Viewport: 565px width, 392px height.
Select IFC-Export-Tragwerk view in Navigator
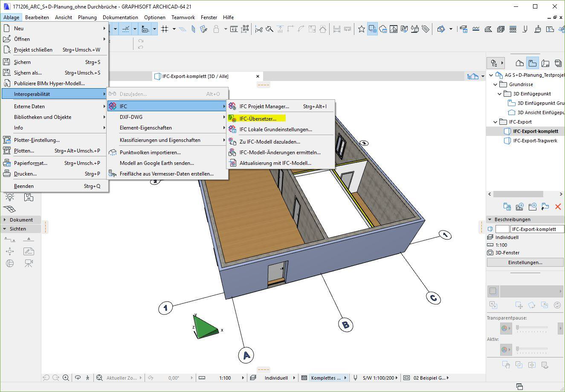535,141
